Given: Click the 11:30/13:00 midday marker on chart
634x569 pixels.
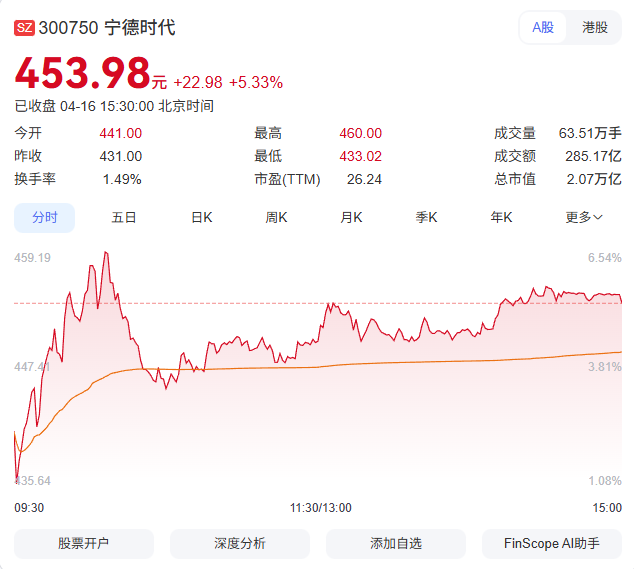Looking at the screenshot, I should point(321,507).
